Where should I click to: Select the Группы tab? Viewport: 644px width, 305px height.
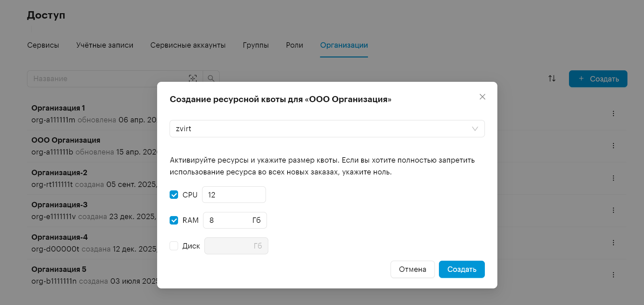click(256, 45)
